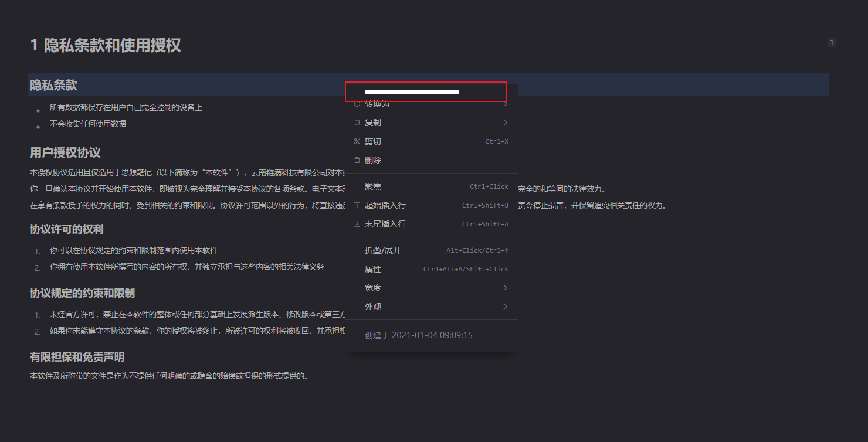The width and height of the screenshot is (868, 442).
Task: Click the paragraph starting 本软件及所附带的文件
Action: coord(169,376)
